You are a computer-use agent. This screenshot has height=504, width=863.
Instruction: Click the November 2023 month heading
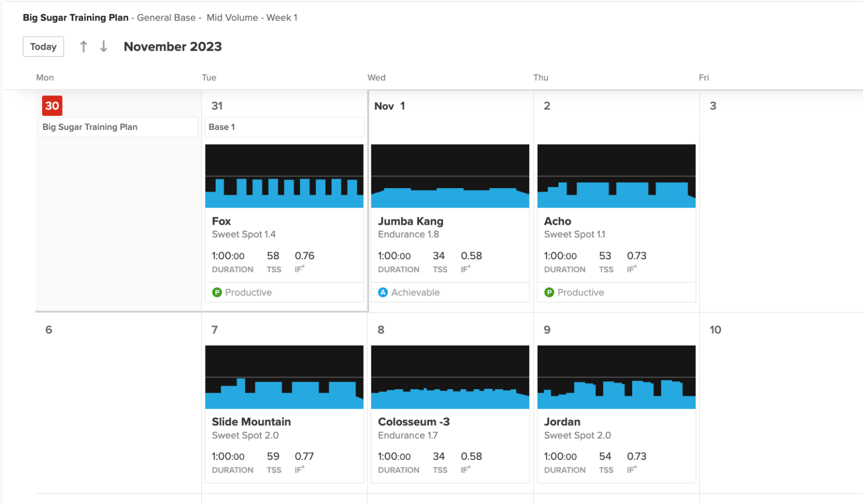coord(173,46)
